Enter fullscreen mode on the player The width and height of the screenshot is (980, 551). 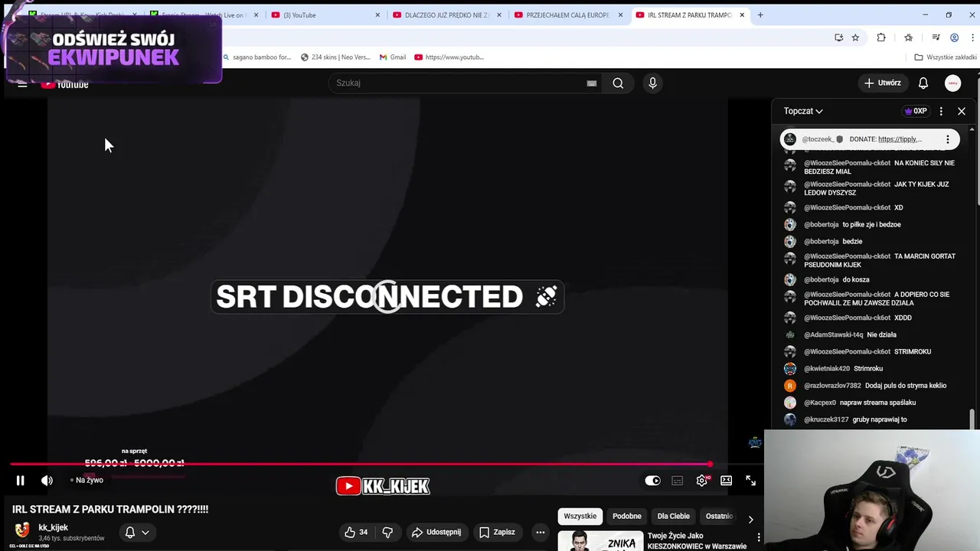coord(750,481)
